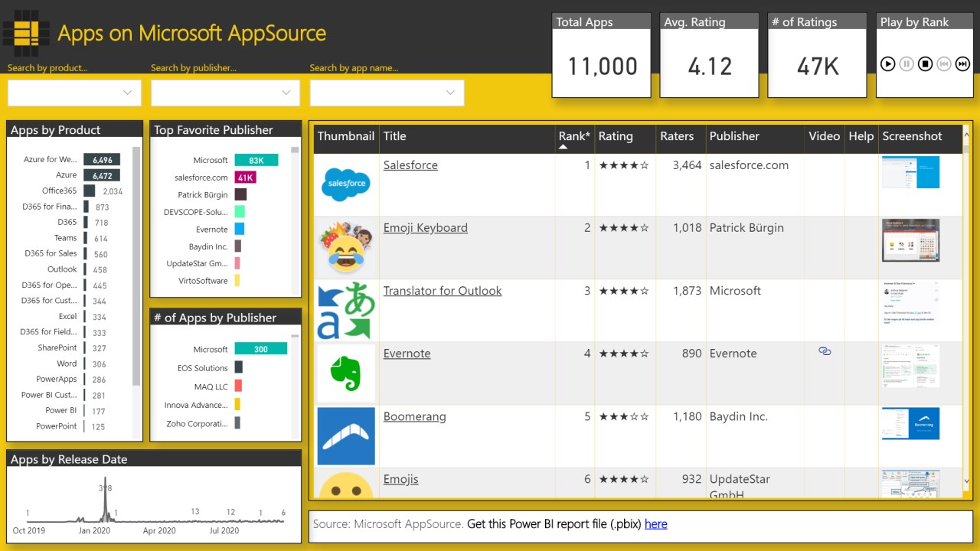The width and height of the screenshot is (980, 551).
Task: Open the Evernote elephant thumbnail
Action: coord(346,373)
